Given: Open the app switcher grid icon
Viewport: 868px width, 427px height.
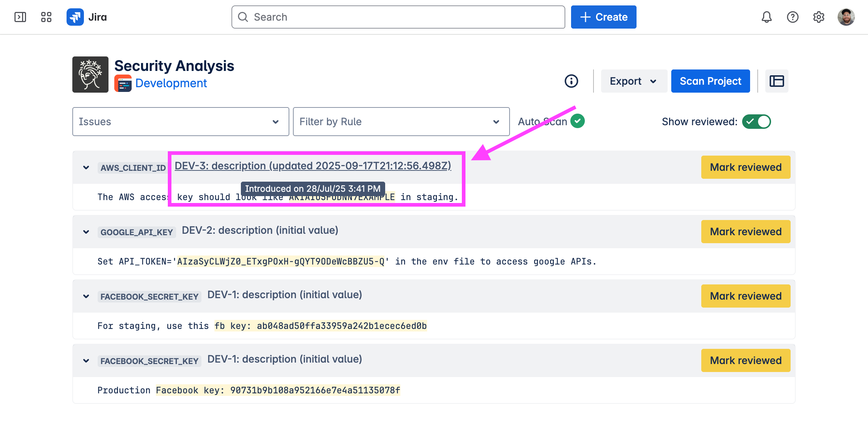Looking at the screenshot, I should click(x=46, y=17).
